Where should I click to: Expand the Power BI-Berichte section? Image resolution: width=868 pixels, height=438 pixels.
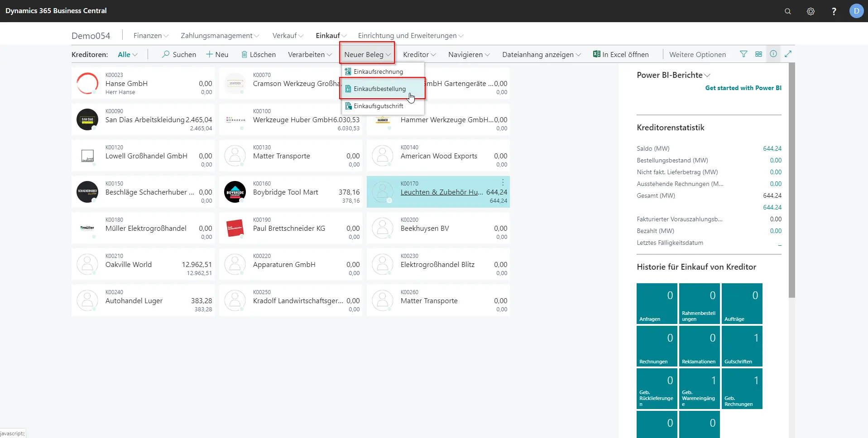pos(673,75)
